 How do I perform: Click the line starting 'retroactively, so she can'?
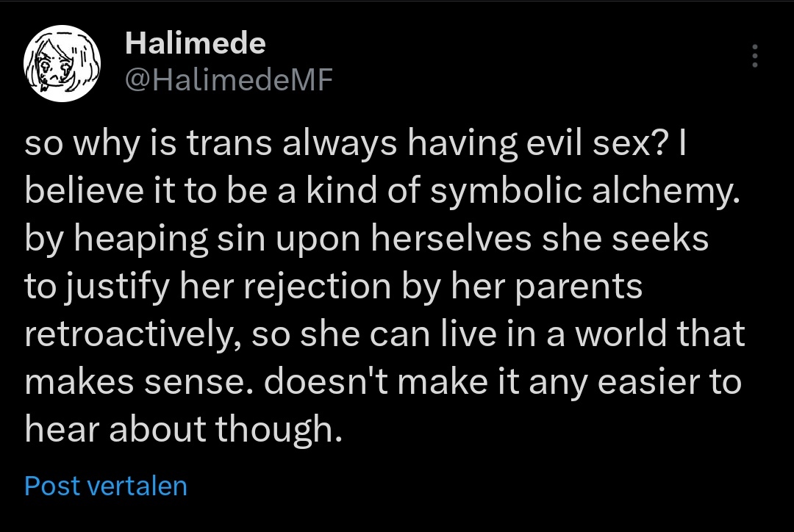[385, 334]
